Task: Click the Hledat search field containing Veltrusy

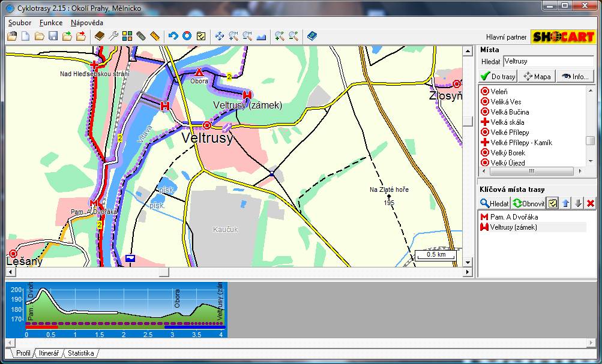Action: (x=547, y=61)
